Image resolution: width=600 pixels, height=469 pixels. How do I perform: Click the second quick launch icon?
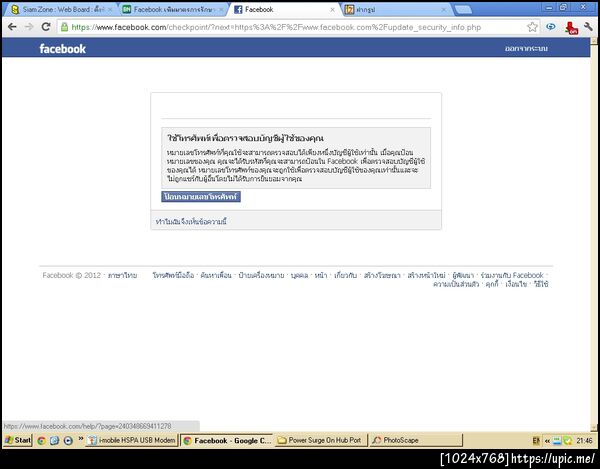coord(55,441)
